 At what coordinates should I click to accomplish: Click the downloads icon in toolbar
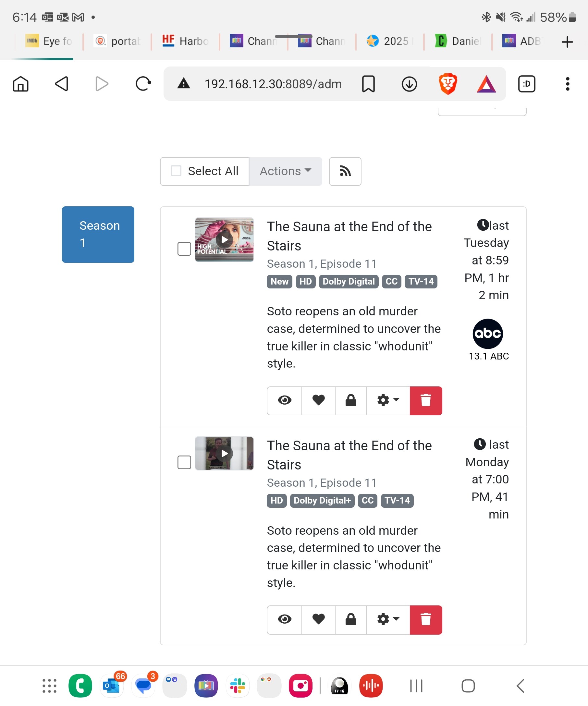coord(409,84)
